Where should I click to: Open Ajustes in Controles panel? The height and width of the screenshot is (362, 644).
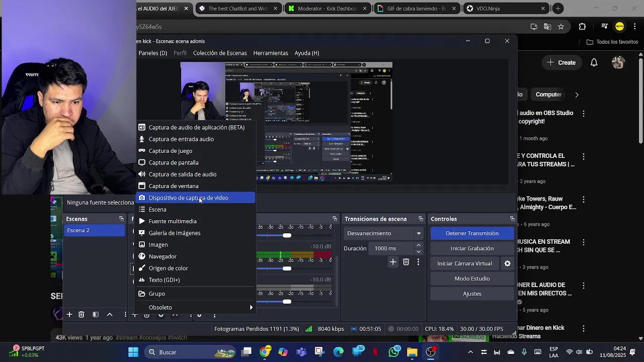tap(472, 294)
